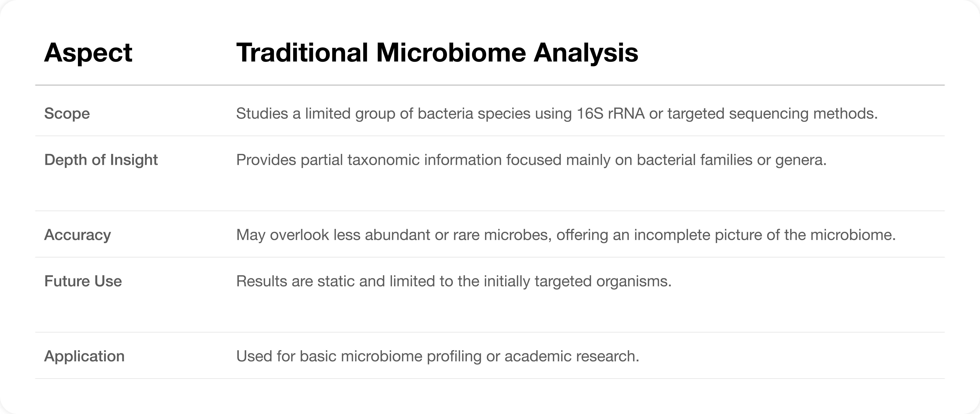Click the description about basic microbiome profiling
980x414 pixels.
(437, 356)
